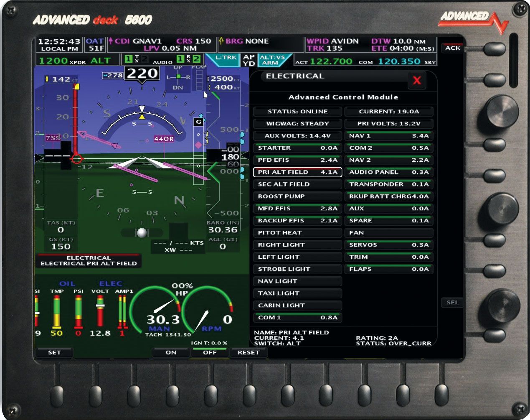Select the AUX 0.0A circuit row

389,209
